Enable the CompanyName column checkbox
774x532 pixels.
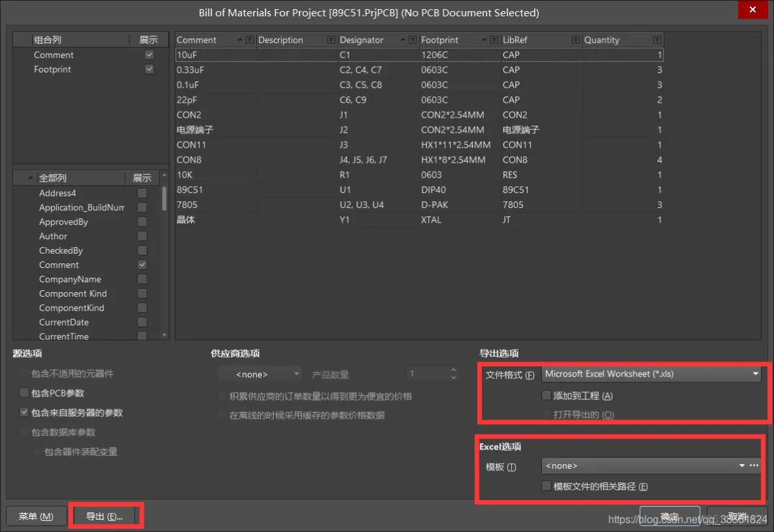tap(142, 279)
